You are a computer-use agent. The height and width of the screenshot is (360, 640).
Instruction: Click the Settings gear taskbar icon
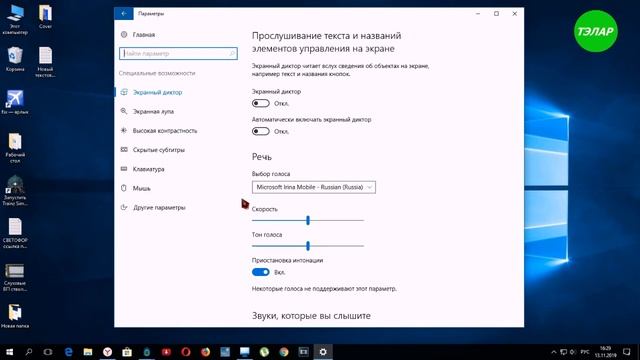tap(323, 352)
